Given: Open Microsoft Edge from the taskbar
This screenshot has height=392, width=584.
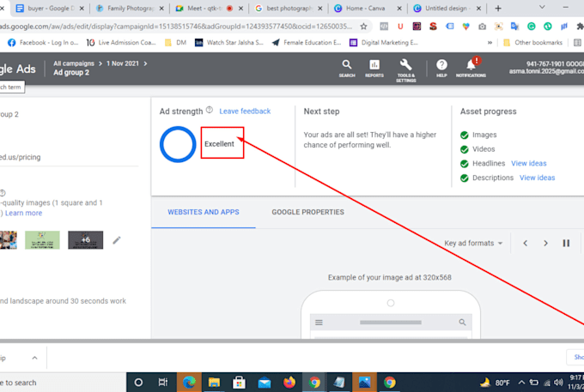Looking at the screenshot, I should tap(189, 382).
